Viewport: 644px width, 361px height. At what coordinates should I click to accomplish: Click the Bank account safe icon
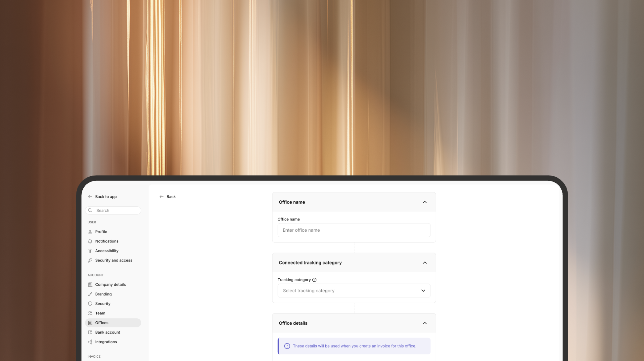(90, 332)
